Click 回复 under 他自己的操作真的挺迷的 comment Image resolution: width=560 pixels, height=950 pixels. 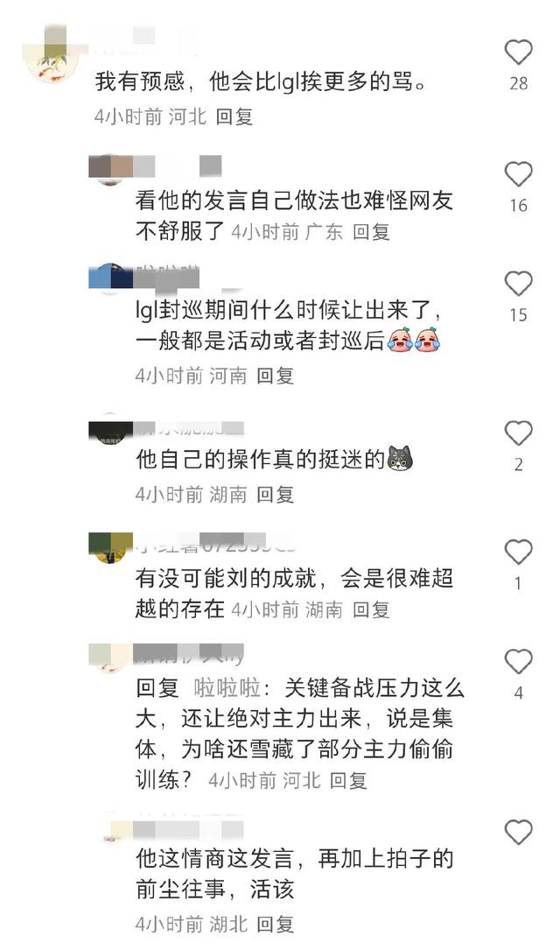click(x=276, y=495)
